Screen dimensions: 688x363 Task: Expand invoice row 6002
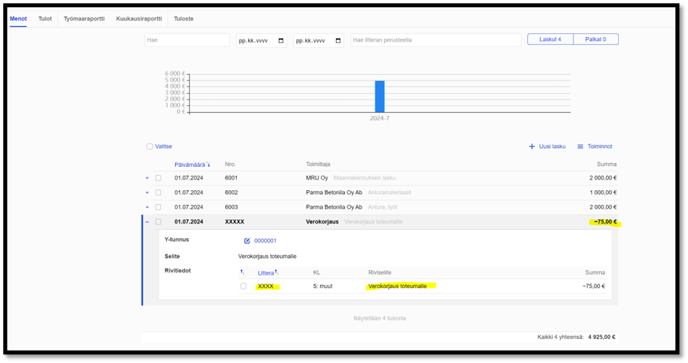click(x=147, y=193)
